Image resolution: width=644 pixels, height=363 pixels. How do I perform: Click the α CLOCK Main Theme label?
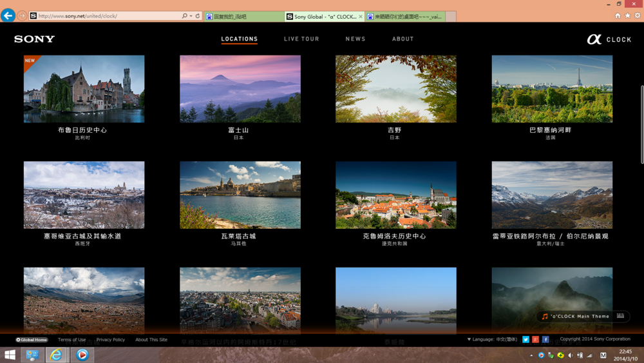point(580,316)
